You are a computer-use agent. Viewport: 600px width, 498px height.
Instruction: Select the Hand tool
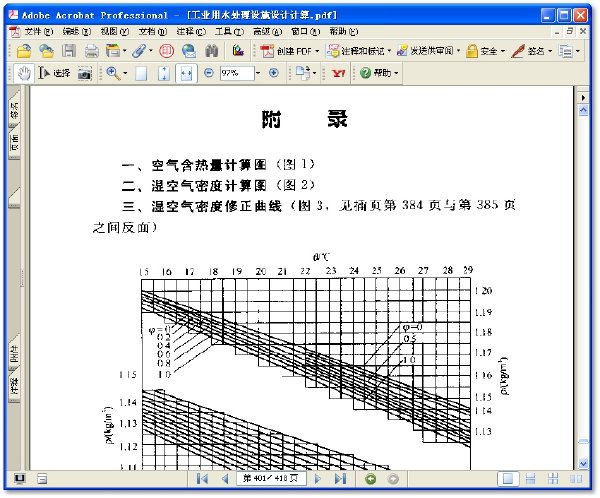[x=24, y=73]
